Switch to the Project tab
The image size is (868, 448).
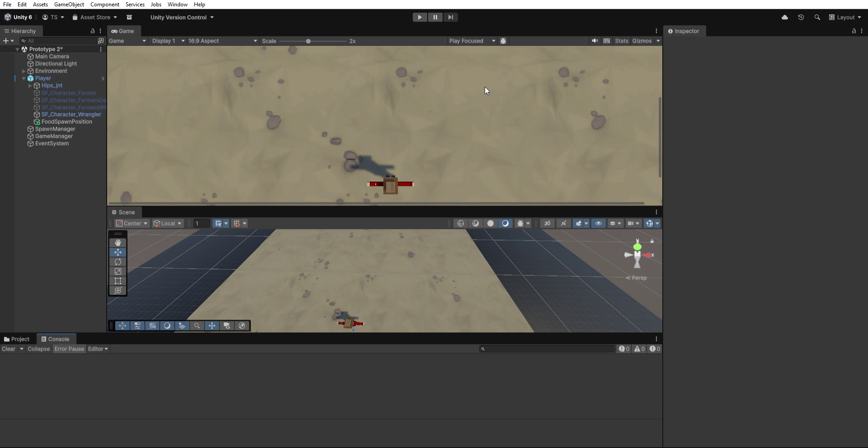pos(19,339)
